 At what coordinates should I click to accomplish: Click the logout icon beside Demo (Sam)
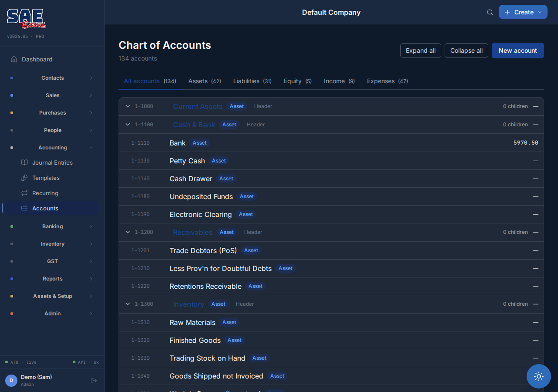[x=94, y=381]
